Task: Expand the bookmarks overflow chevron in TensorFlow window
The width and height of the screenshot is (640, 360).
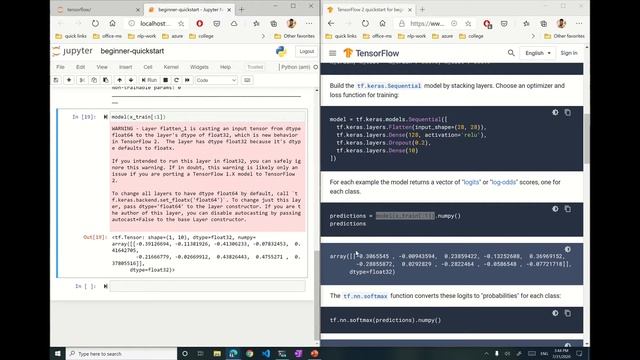Action: click(x=533, y=36)
